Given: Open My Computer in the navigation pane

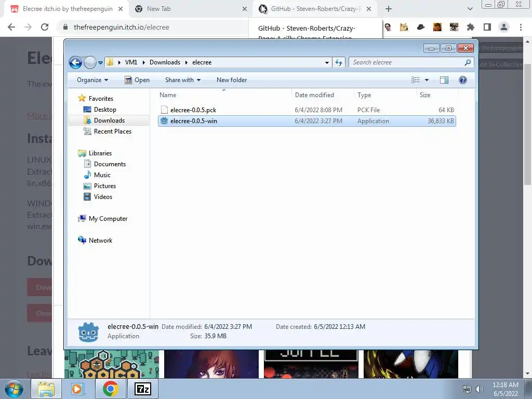Looking at the screenshot, I should click(108, 219).
